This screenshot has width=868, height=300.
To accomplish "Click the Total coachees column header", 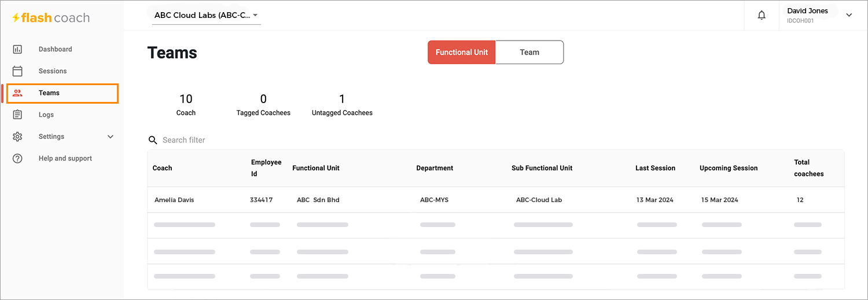I will (x=808, y=168).
